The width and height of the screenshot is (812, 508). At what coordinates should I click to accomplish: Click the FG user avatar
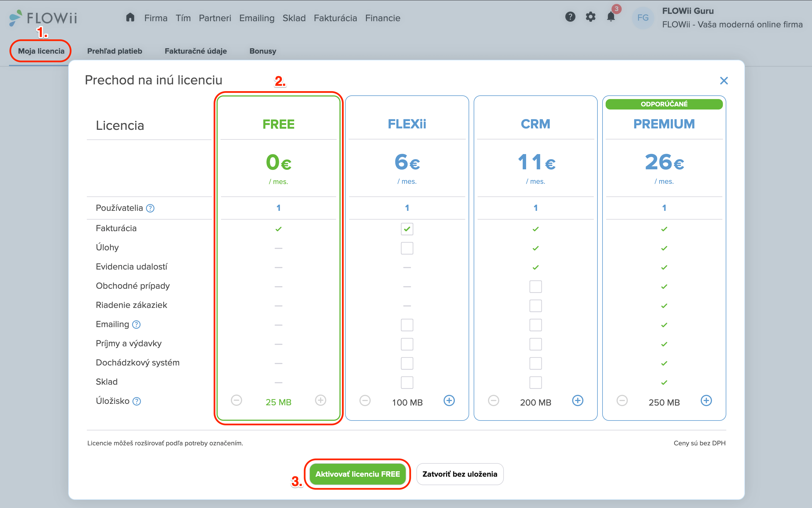tap(643, 18)
